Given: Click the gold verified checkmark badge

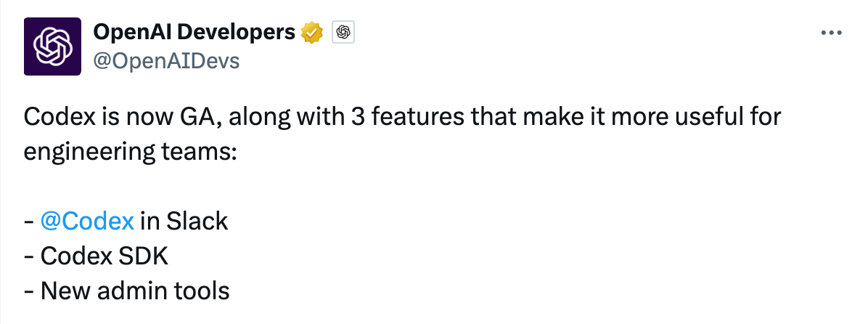Looking at the screenshot, I should click(313, 33).
